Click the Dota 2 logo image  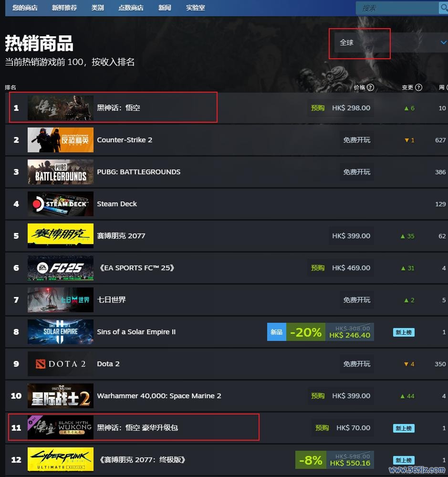point(61,364)
